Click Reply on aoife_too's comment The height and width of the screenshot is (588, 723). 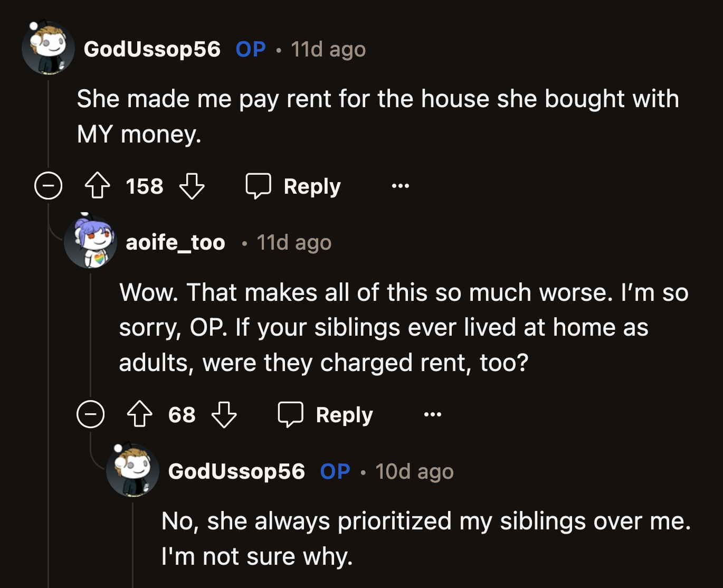(344, 414)
